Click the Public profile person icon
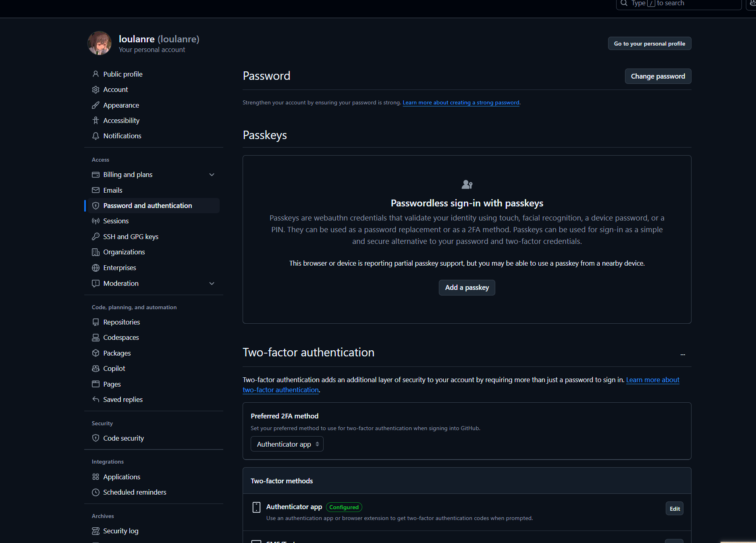Screen dimensions: 756x543 (x=96, y=74)
